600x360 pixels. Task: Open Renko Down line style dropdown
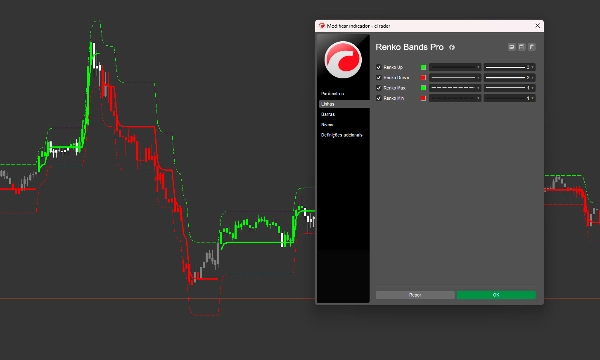pos(455,78)
